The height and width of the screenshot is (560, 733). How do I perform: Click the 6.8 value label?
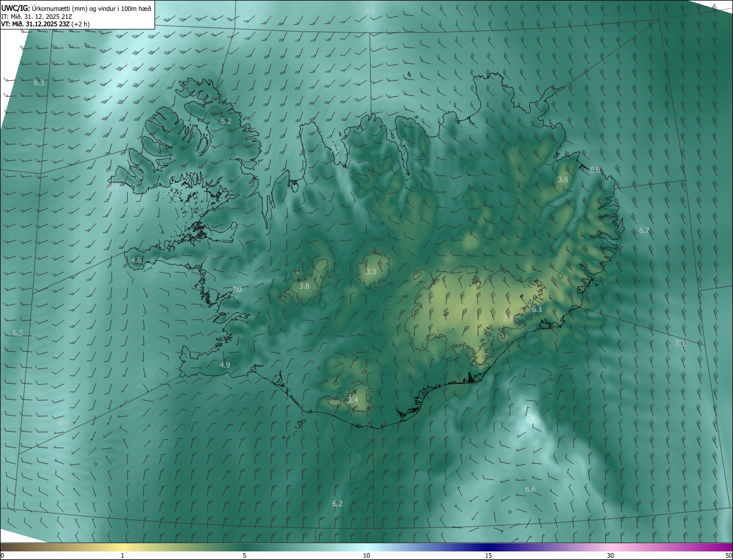[595, 169]
